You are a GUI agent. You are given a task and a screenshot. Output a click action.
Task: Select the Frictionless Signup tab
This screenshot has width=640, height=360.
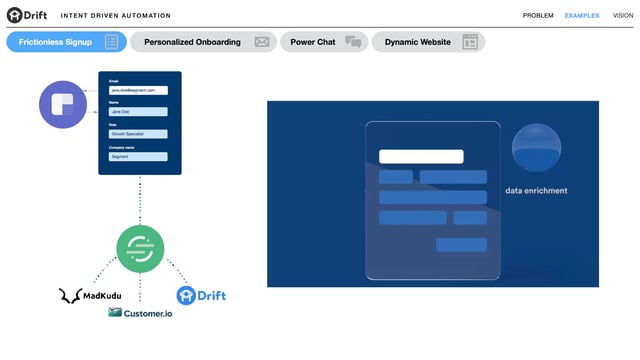click(67, 42)
